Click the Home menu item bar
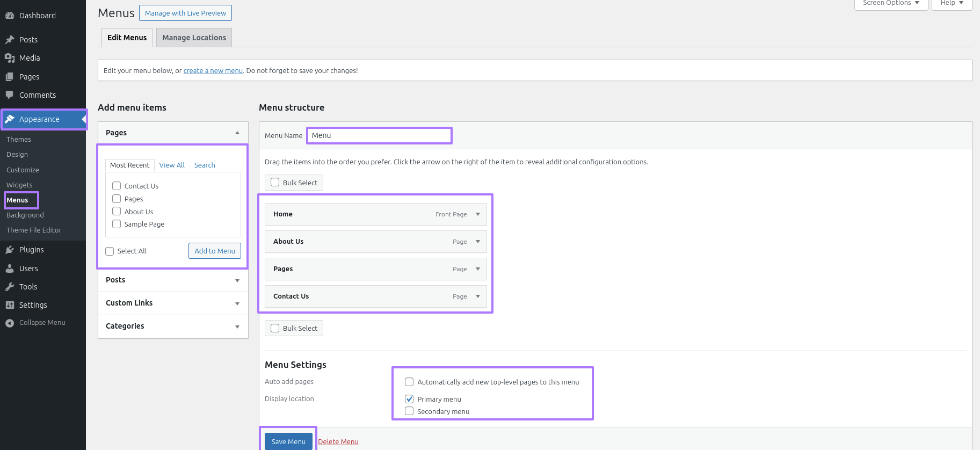Viewport: 980px width, 450px height. [x=376, y=214]
